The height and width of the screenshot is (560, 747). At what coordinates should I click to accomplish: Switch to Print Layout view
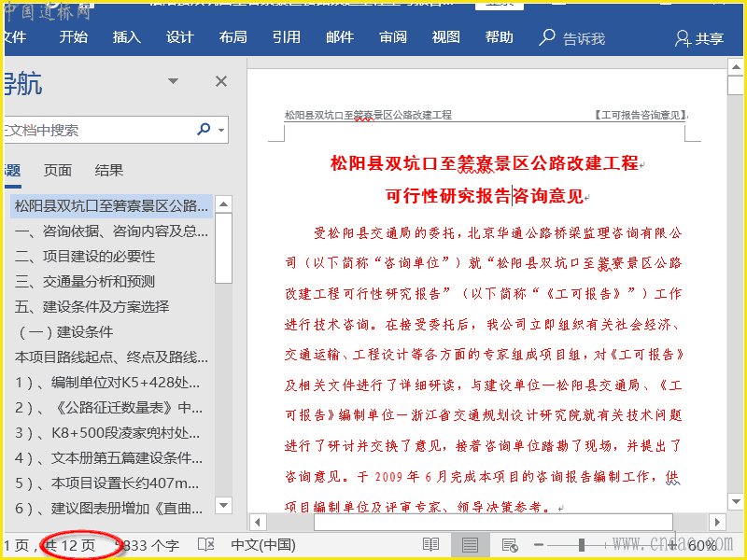[470, 545]
